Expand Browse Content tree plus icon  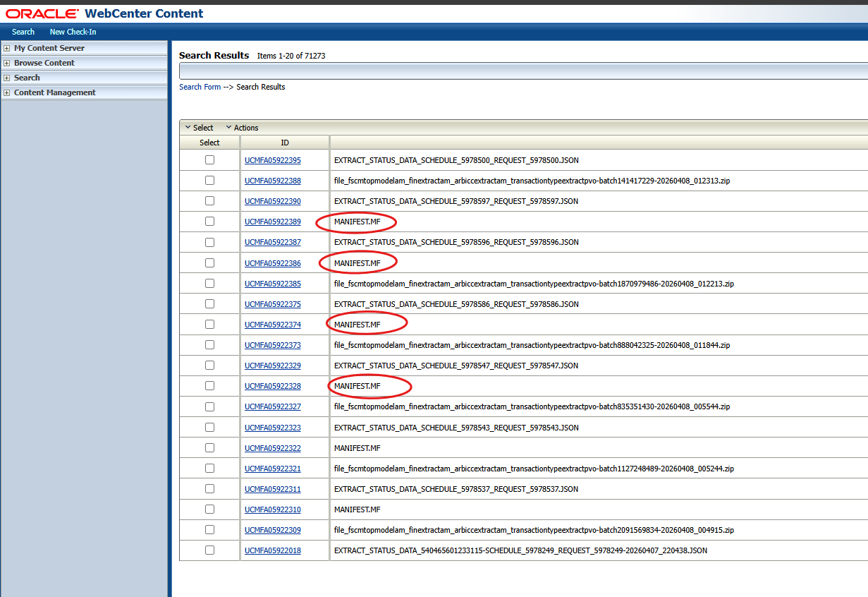click(x=7, y=63)
